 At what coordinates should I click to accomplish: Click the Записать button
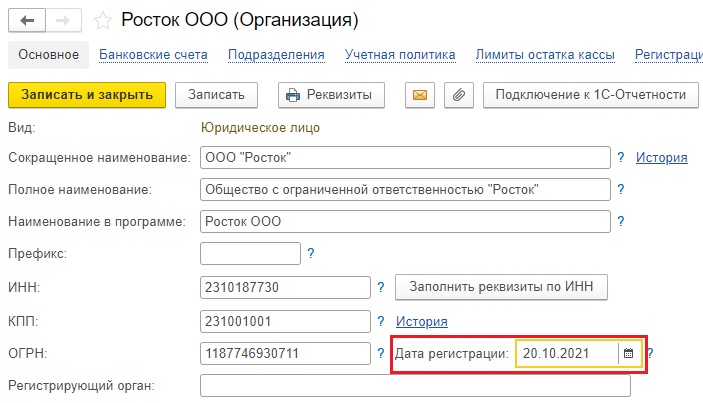pos(216,95)
